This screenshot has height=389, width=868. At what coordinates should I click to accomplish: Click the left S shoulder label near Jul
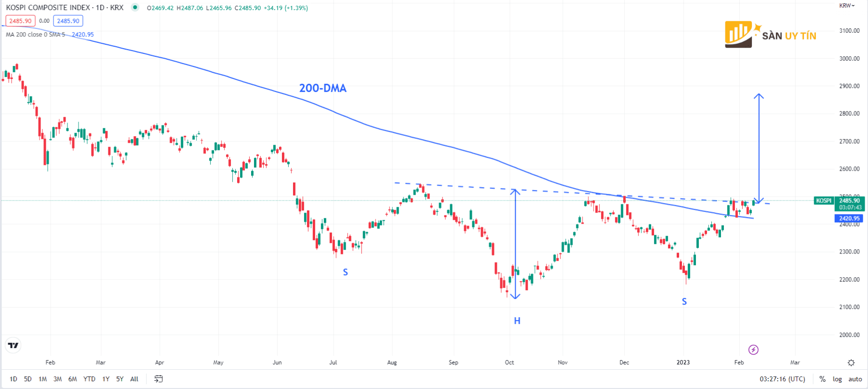[345, 272]
